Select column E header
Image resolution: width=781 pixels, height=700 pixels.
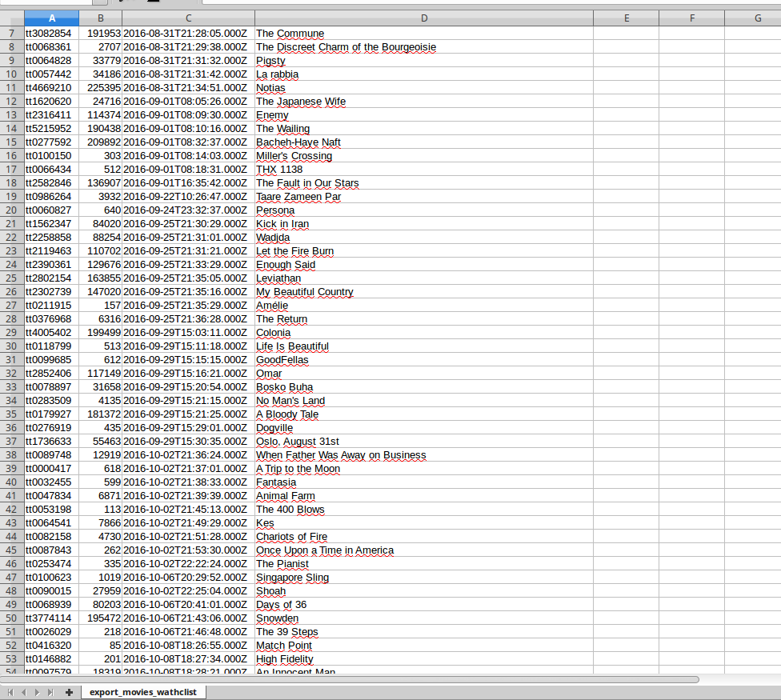pyautogui.click(x=626, y=18)
